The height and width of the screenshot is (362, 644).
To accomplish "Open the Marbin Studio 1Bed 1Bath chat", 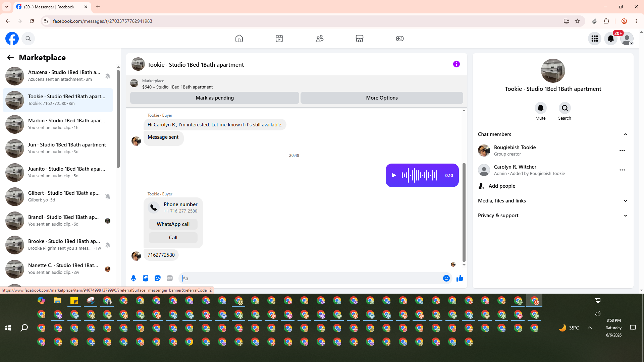I will 58,124.
